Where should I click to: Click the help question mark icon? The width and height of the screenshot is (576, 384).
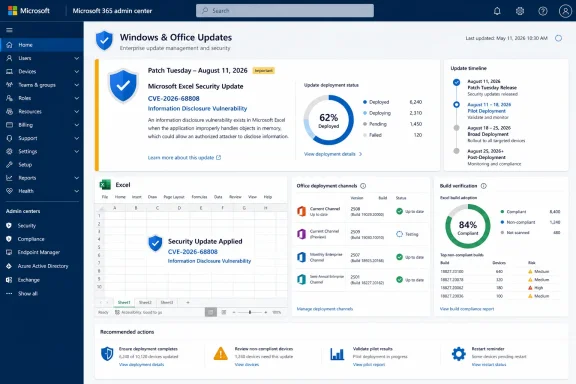543,11
